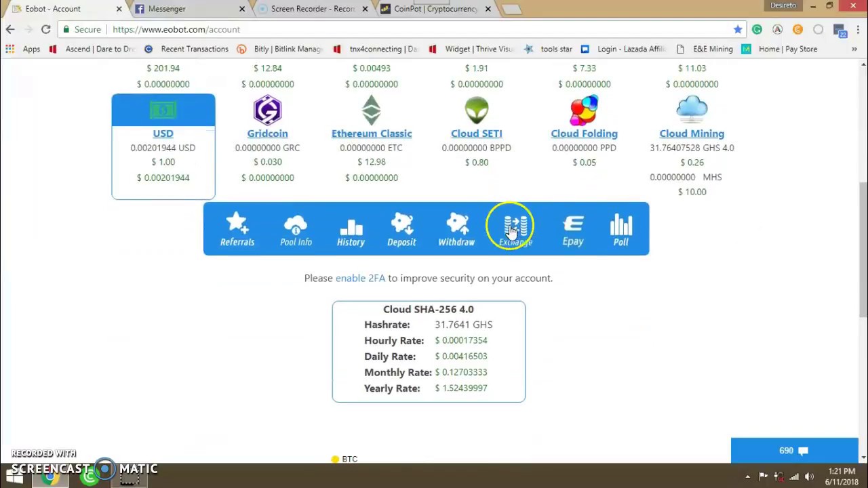This screenshot has height=488, width=868.
Task: Click the Cloud Folding link
Action: tap(584, 134)
